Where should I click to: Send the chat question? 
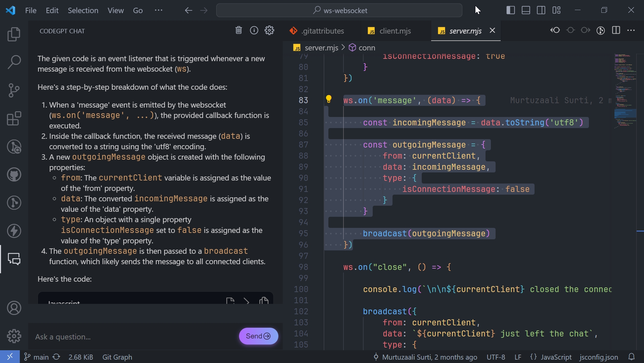click(x=258, y=336)
